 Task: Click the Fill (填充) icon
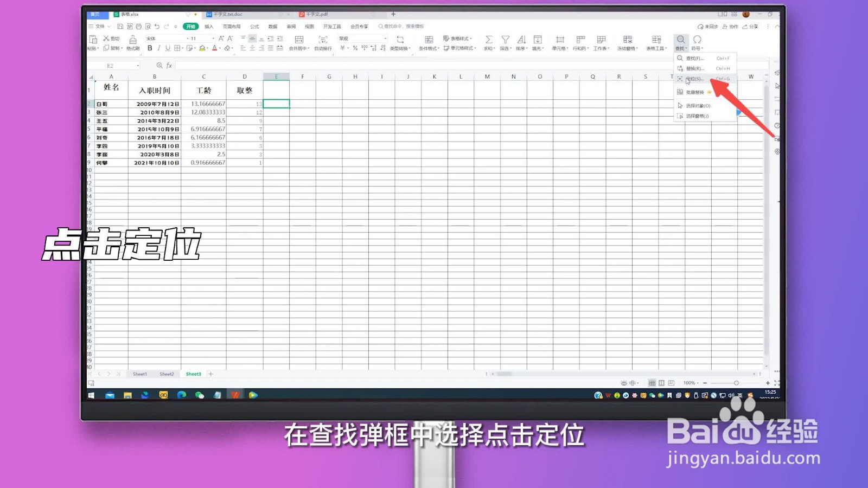coord(538,40)
